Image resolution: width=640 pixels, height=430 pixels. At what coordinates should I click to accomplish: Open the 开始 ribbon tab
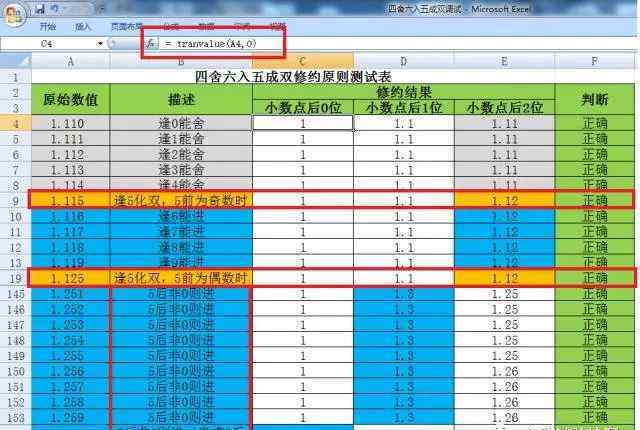point(47,26)
